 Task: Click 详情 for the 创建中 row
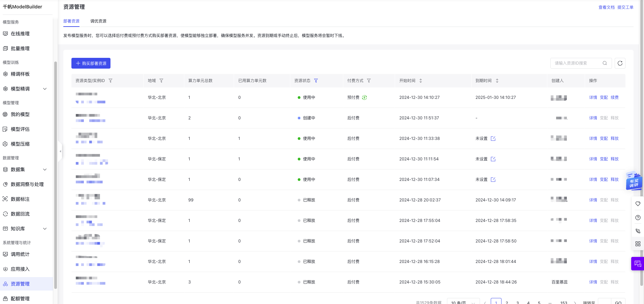[593, 118]
